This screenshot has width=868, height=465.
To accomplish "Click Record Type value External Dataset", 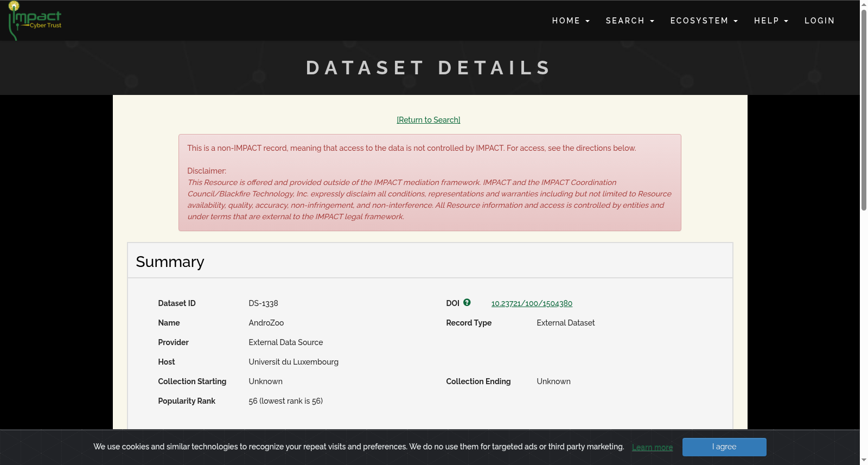I will click(x=566, y=323).
